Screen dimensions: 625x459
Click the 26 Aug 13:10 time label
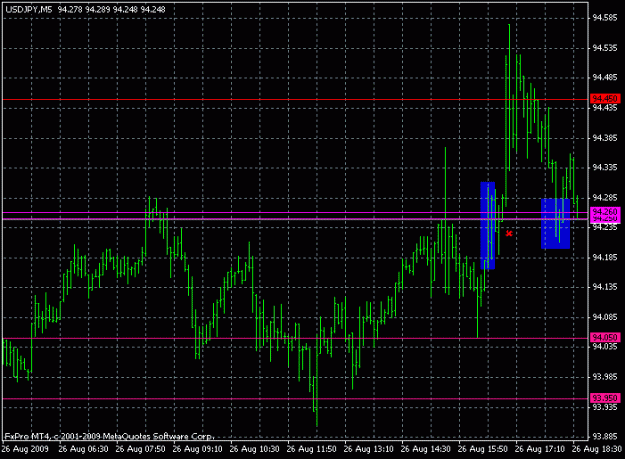(x=368, y=449)
